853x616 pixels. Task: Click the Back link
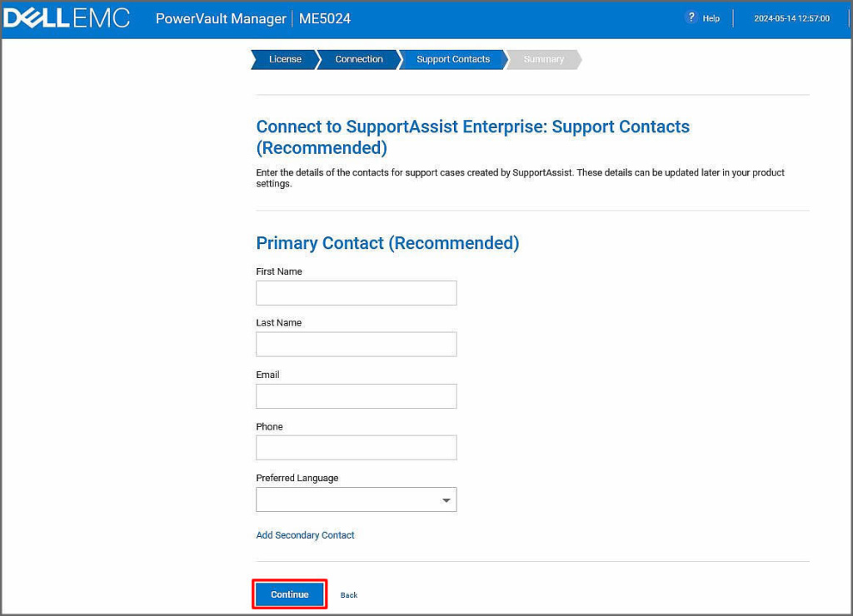[349, 595]
